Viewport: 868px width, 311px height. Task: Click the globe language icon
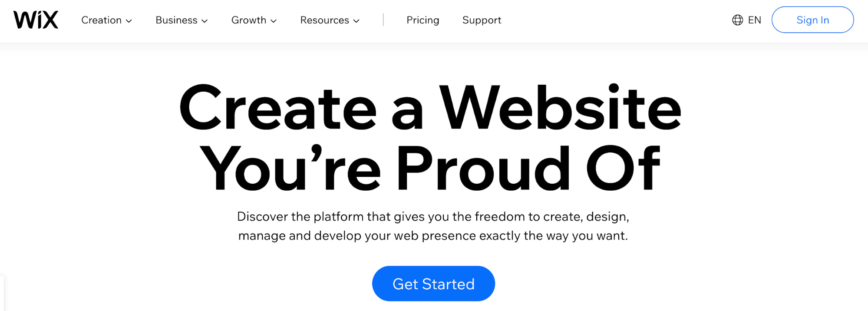737,20
